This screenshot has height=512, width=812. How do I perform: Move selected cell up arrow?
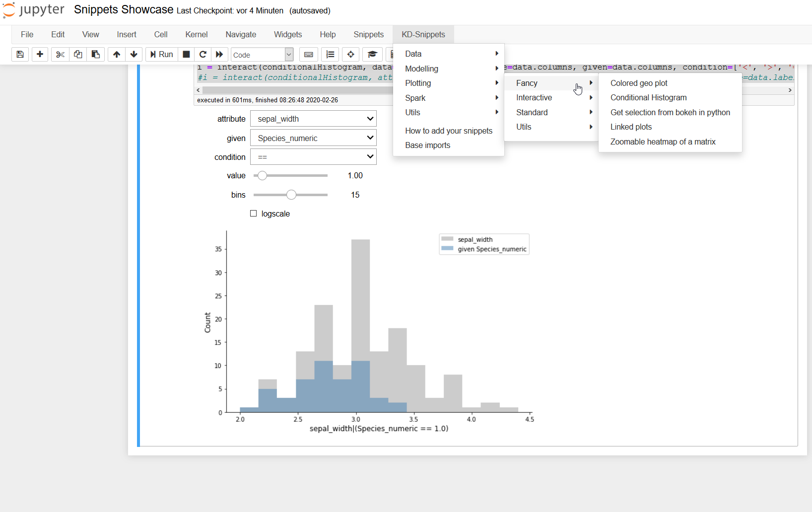[116, 54]
